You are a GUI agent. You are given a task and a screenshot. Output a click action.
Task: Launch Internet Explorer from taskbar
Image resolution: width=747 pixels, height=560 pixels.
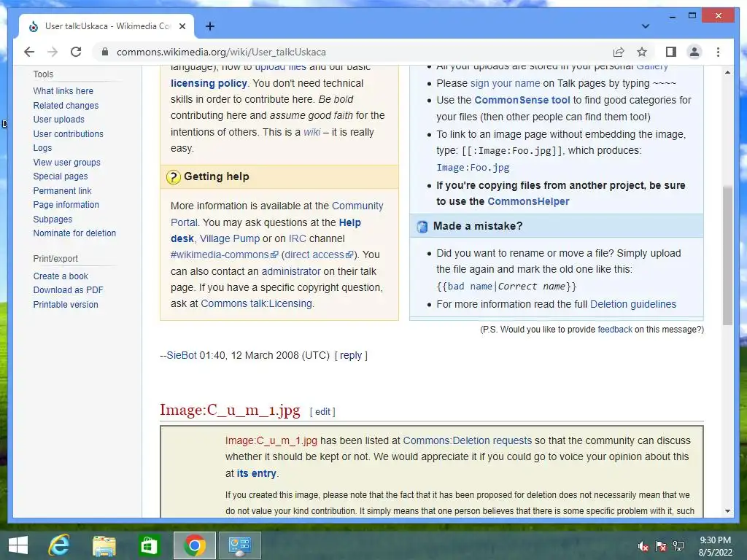pyautogui.click(x=59, y=545)
